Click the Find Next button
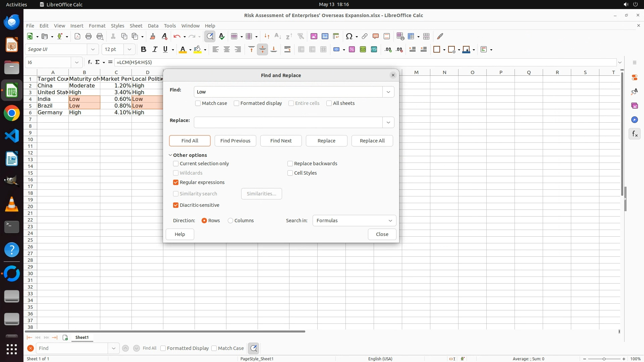The width and height of the screenshot is (644, 362). coord(281,141)
